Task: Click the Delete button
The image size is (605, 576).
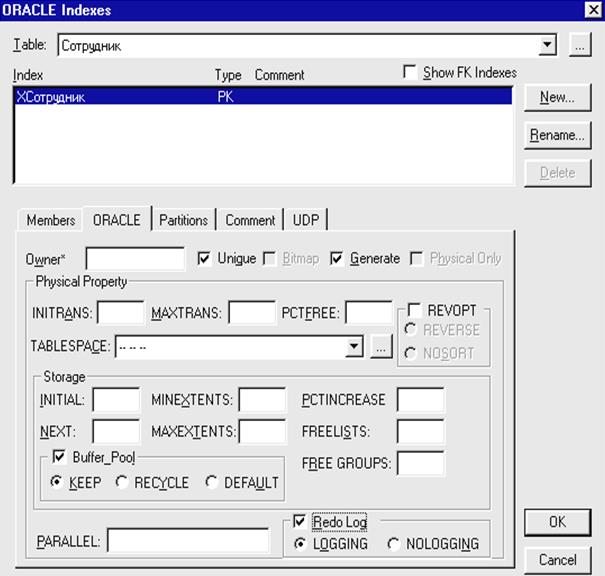Action: click(x=557, y=173)
